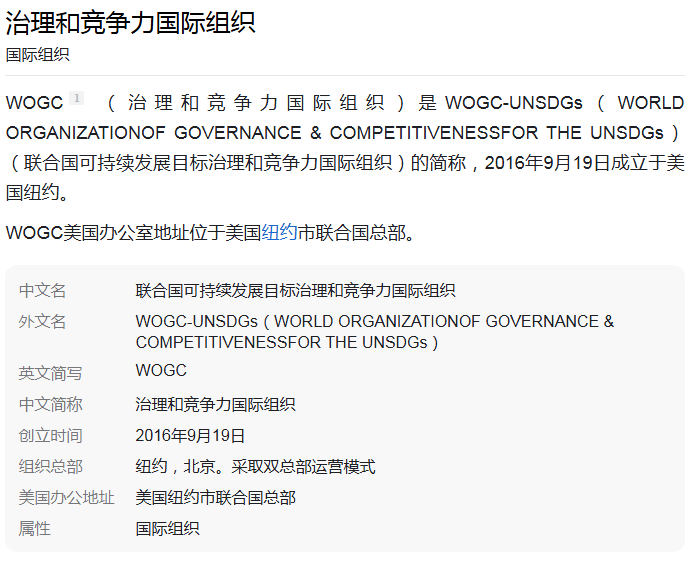Select the 创立时间 label
The image size is (695, 561).
(50, 436)
